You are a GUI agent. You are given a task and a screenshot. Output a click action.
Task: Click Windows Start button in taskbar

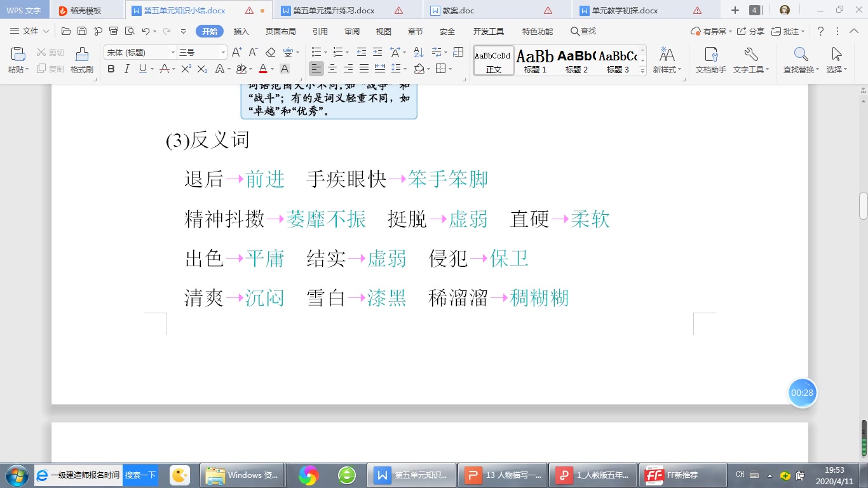pyautogui.click(x=17, y=475)
